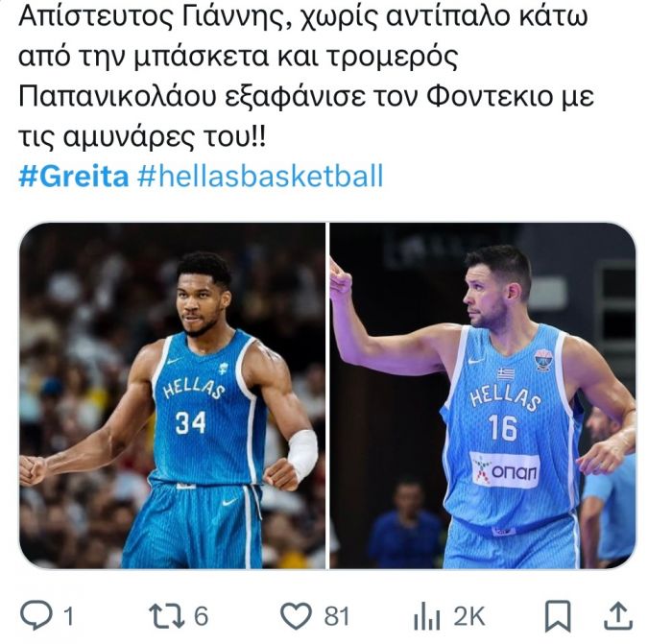Open left photo of player number 34
672x644 pixels.
pyautogui.click(x=172, y=395)
